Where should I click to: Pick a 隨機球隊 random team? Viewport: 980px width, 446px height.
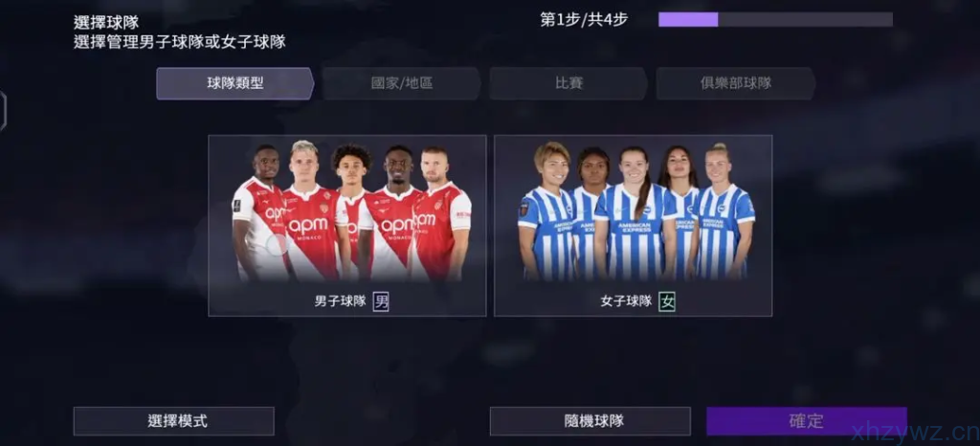[590, 421]
